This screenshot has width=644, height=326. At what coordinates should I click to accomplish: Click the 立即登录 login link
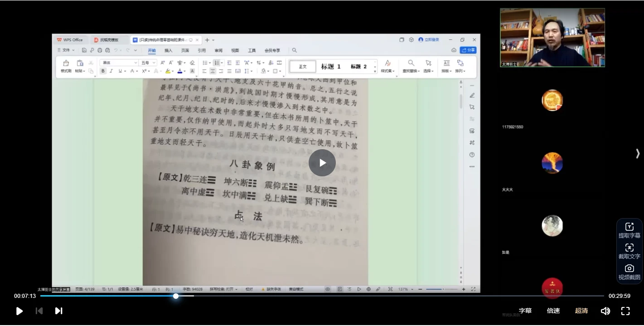pos(429,40)
